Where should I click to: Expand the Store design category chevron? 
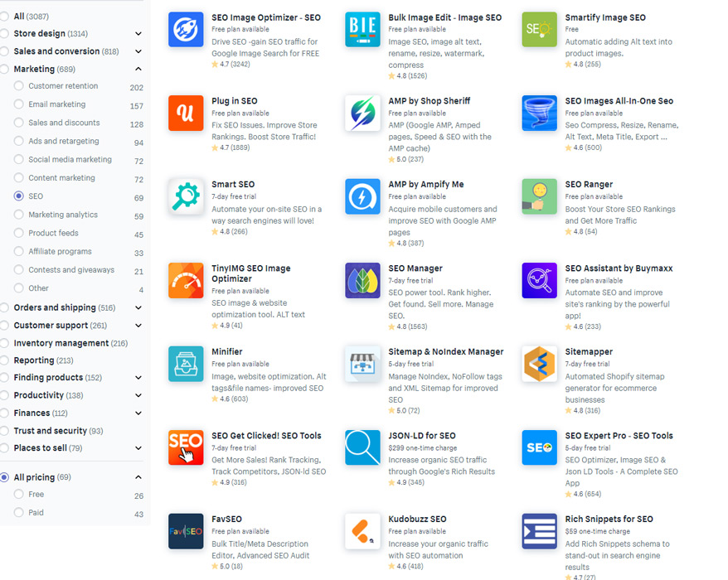tap(138, 33)
